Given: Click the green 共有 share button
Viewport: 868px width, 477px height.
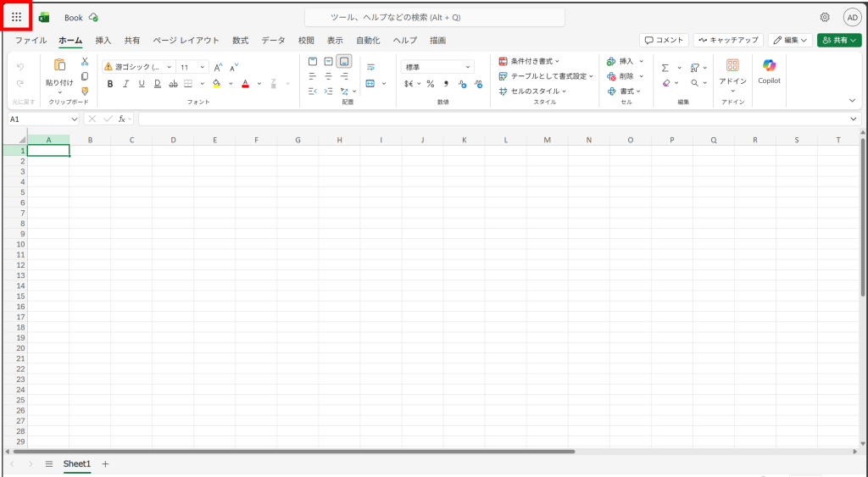Looking at the screenshot, I should [x=838, y=40].
